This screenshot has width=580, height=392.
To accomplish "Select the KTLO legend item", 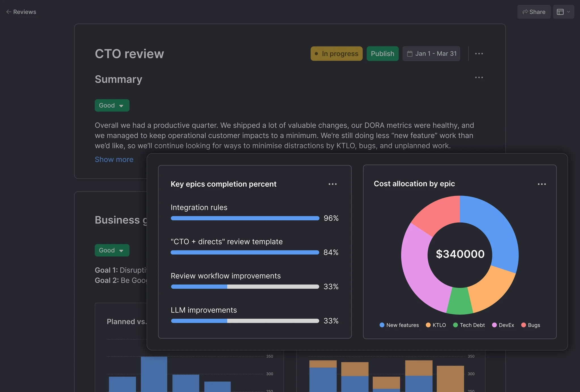I will (436, 325).
